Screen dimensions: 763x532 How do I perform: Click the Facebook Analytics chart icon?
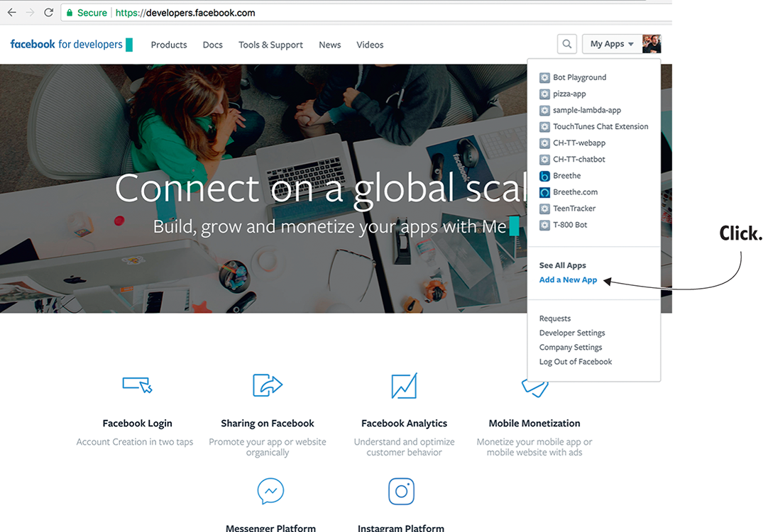[404, 386]
